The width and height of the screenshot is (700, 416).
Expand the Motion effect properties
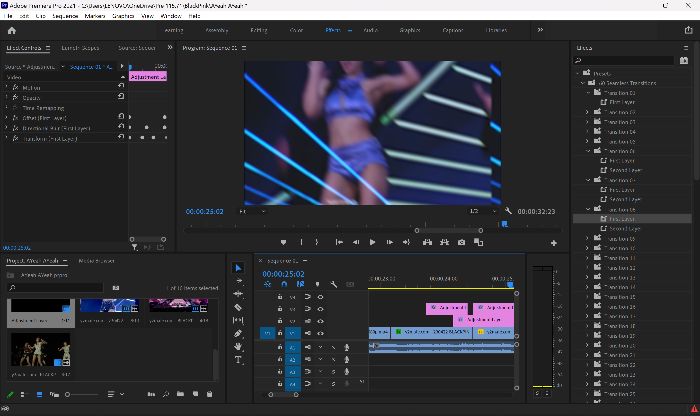pyautogui.click(x=6, y=87)
